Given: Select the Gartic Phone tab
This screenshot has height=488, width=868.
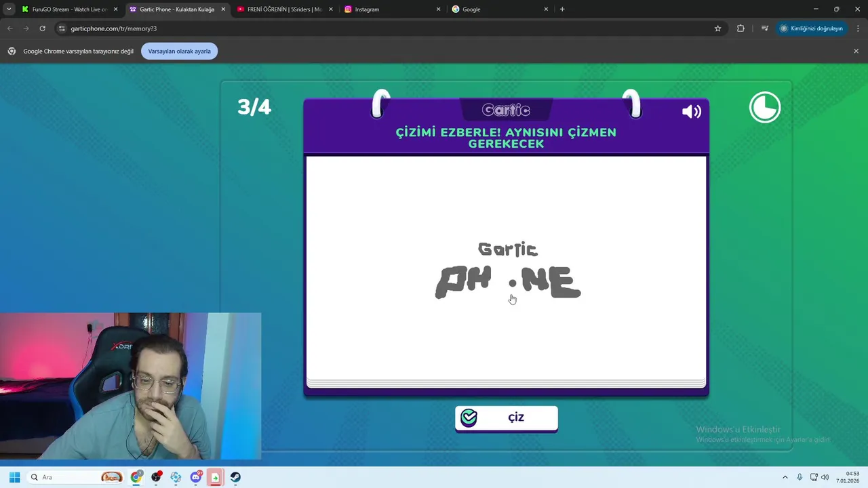Looking at the screenshot, I should tap(177, 9).
